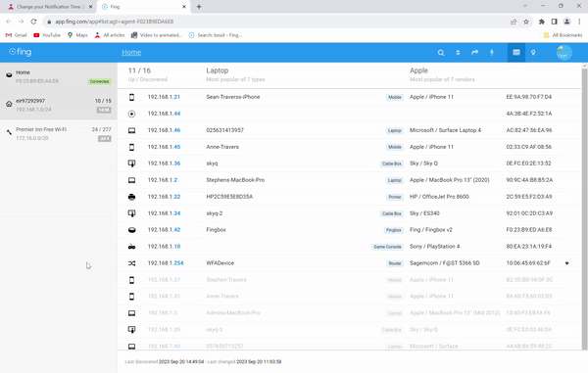The height and width of the screenshot is (373, 588).
Task: Open Search: bssid - Fing bookmark
Action: coord(216,35)
